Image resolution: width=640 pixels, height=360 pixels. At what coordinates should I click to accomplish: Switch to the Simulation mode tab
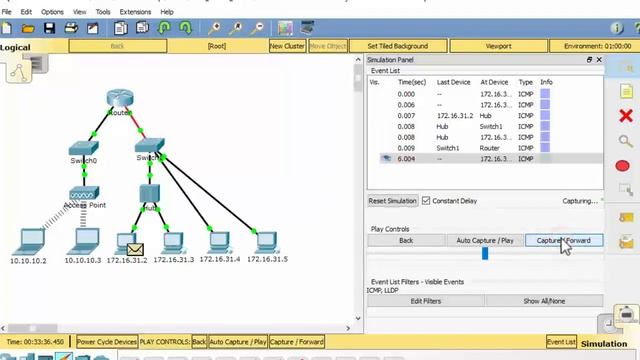[604, 344]
